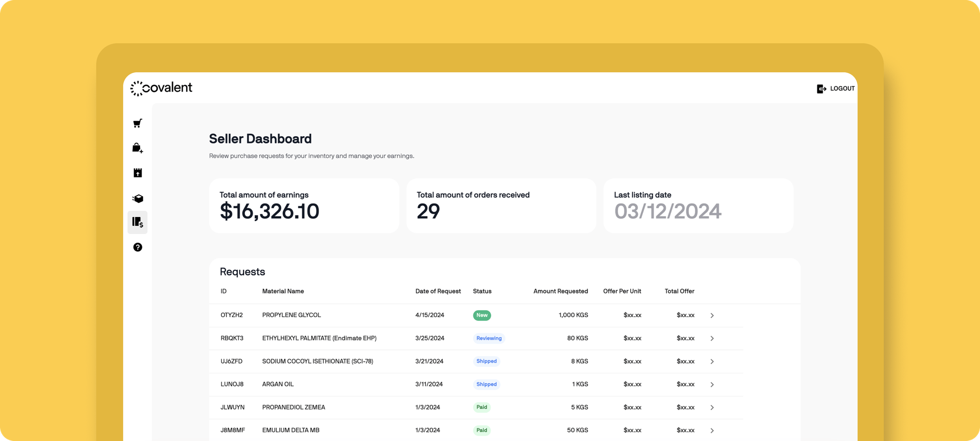Click the 50 KGS amount
The image size is (980, 441).
coord(578,431)
